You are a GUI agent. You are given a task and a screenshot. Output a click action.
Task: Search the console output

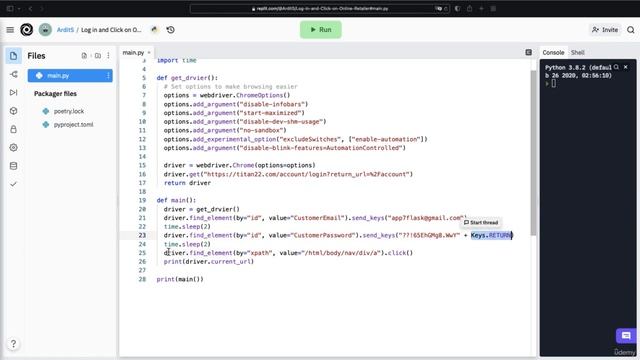pos(616,67)
